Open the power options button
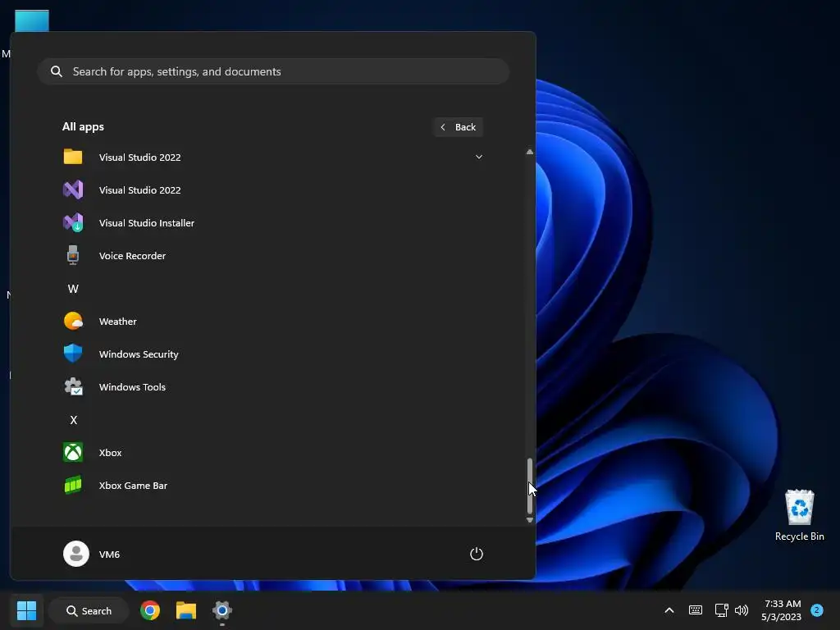The width and height of the screenshot is (840, 630). click(x=477, y=554)
